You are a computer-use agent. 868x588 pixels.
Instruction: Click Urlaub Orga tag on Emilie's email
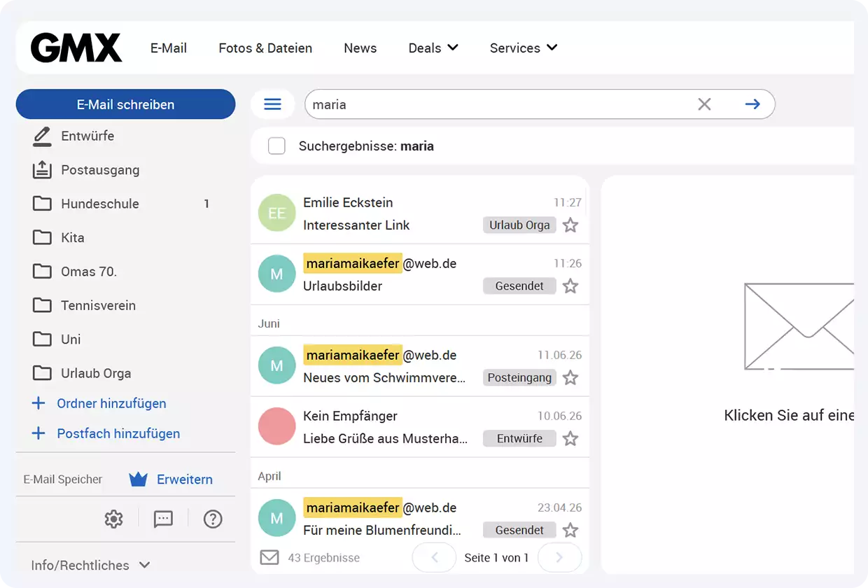(x=519, y=225)
